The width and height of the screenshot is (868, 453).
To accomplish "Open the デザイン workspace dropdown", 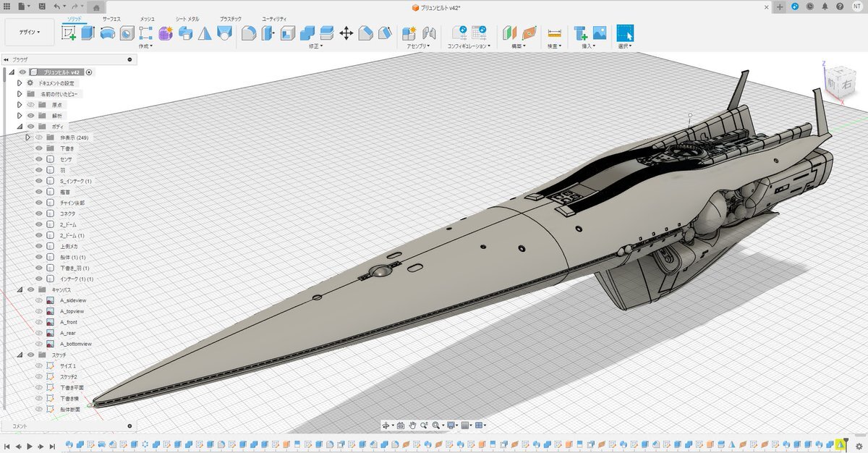I will pyautogui.click(x=28, y=32).
